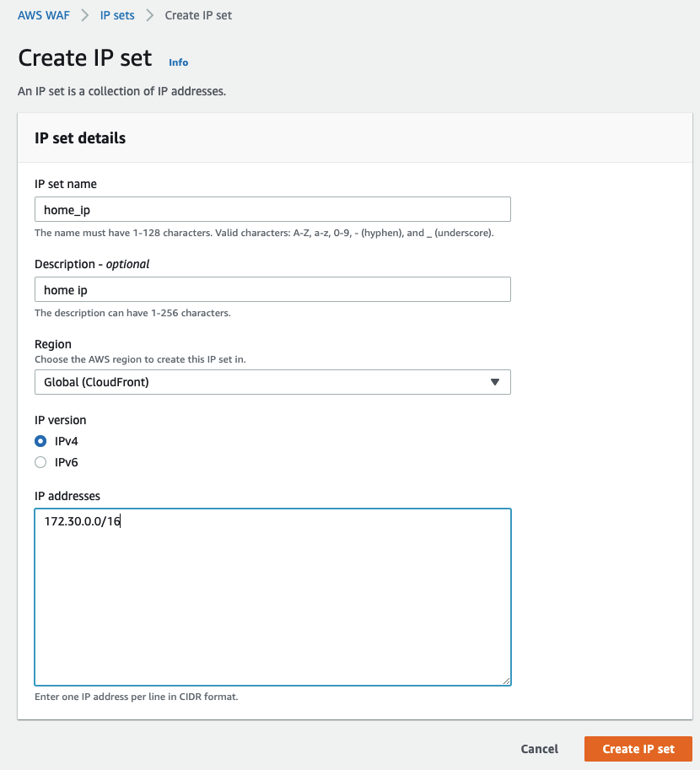Open the AWS WAF breadcrumb link
Image resolution: width=700 pixels, height=770 pixels.
pos(43,15)
